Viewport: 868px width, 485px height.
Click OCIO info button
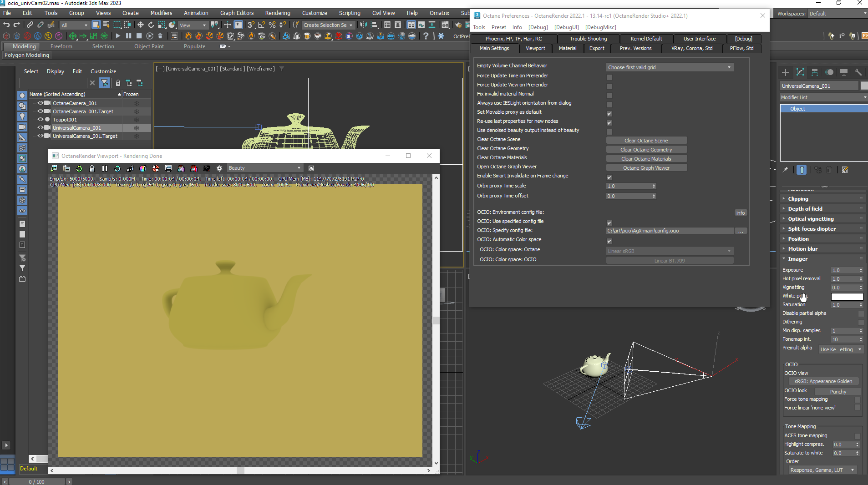(741, 213)
